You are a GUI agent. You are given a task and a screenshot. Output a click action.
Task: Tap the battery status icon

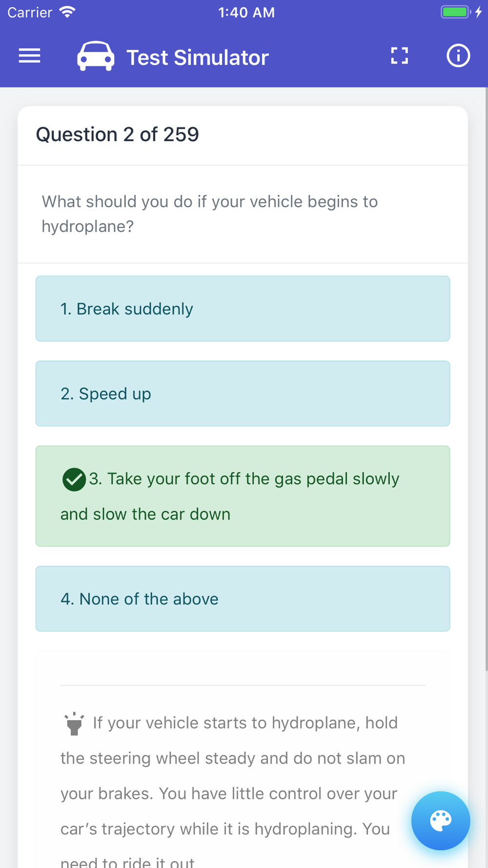coord(455,12)
